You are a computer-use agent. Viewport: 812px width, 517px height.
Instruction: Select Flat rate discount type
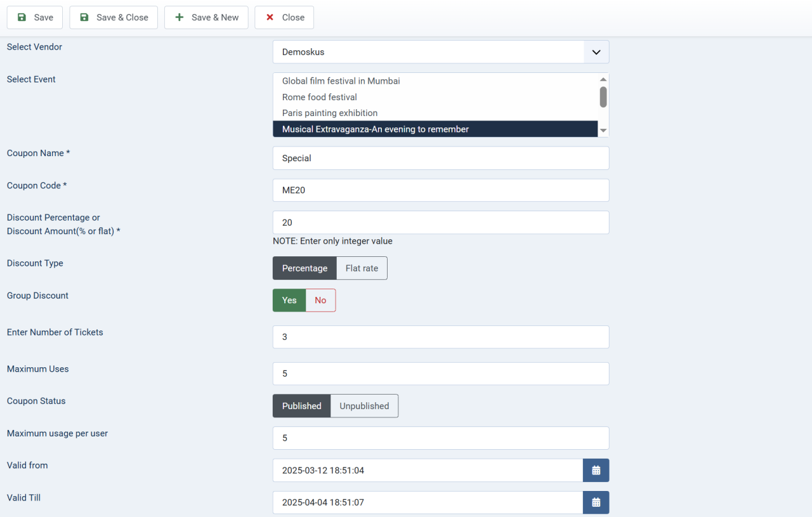[x=362, y=268]
